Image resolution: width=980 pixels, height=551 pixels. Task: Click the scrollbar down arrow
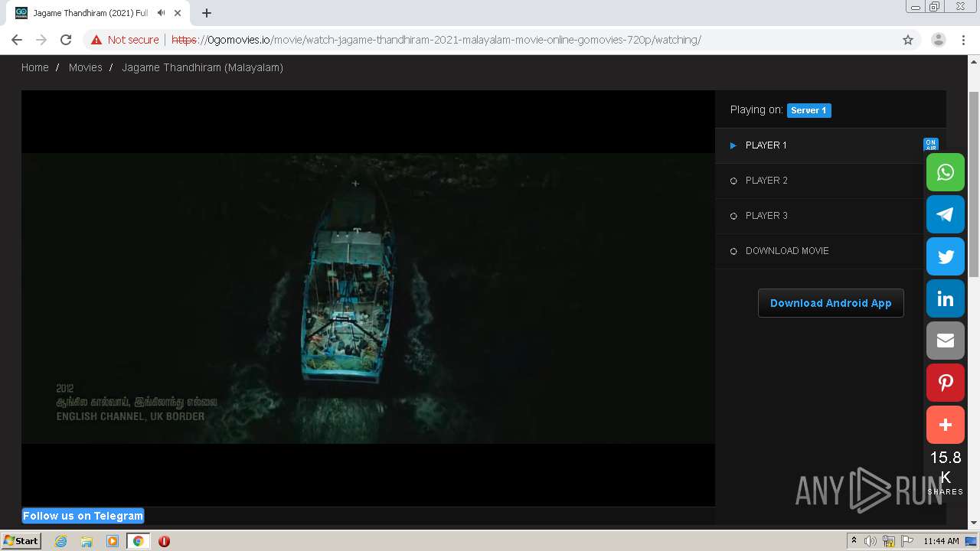tap(974, 523)
